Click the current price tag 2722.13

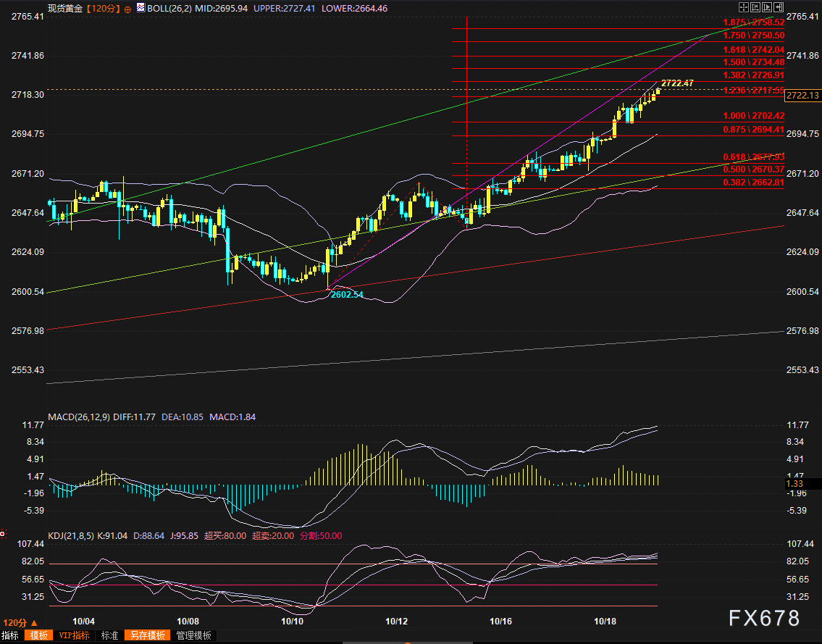(x=802, y=96)
